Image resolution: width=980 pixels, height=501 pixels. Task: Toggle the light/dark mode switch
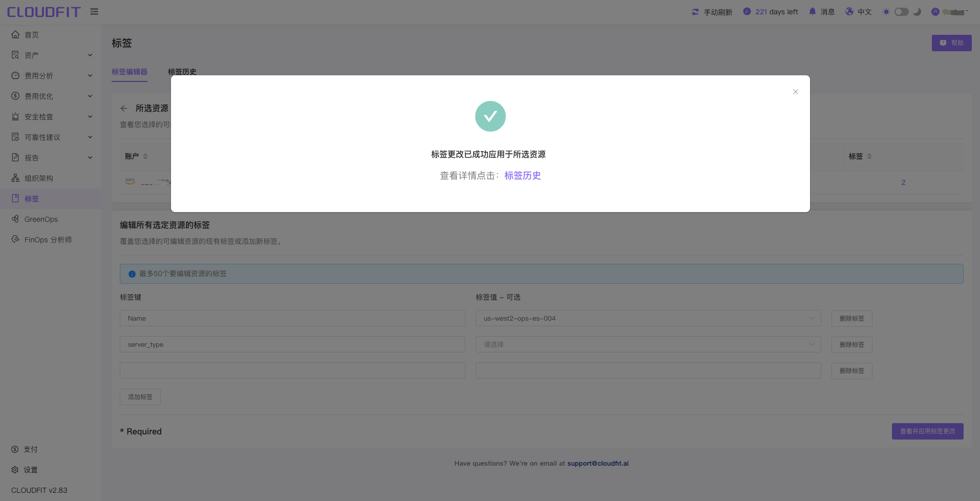902,12
